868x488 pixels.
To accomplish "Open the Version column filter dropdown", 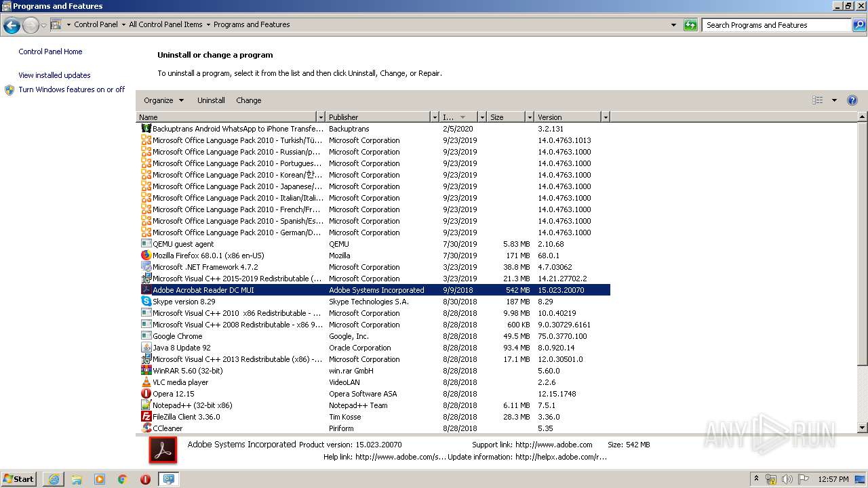I will pyautogui.click(x=606, y=117).
